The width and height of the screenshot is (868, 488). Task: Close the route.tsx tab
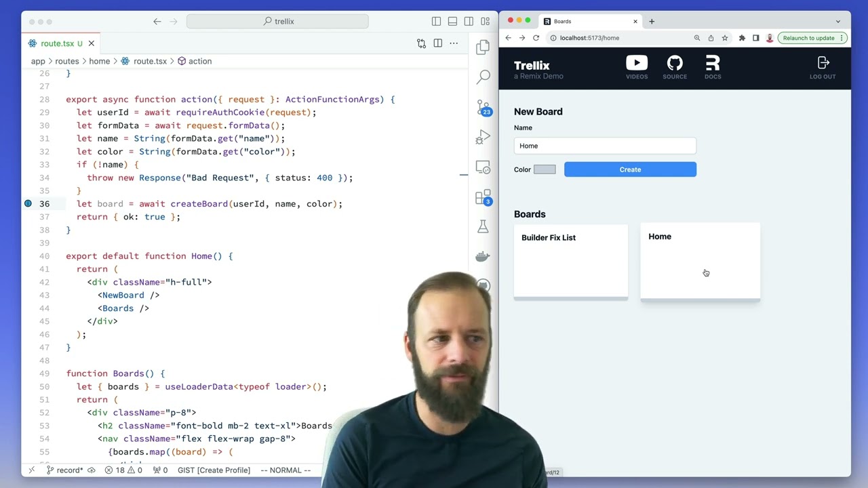pos(91,43)
